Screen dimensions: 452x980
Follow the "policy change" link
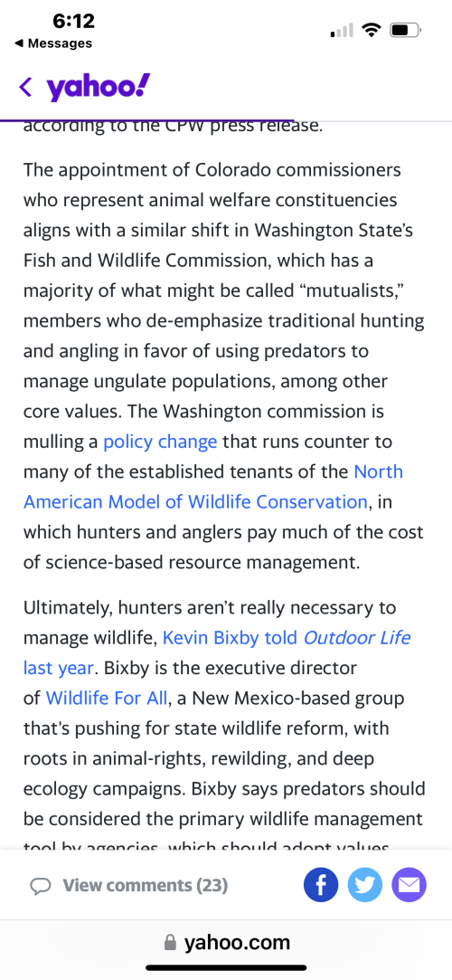pyautogui.click(x=160, y=442)
